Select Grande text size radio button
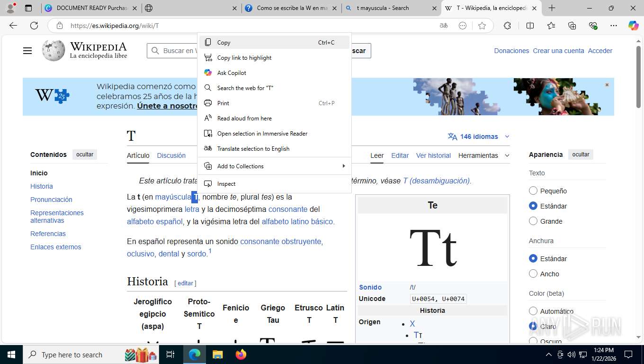Image resolution: width=644 pixels, height=364 pixels. (x=533, y=221)
